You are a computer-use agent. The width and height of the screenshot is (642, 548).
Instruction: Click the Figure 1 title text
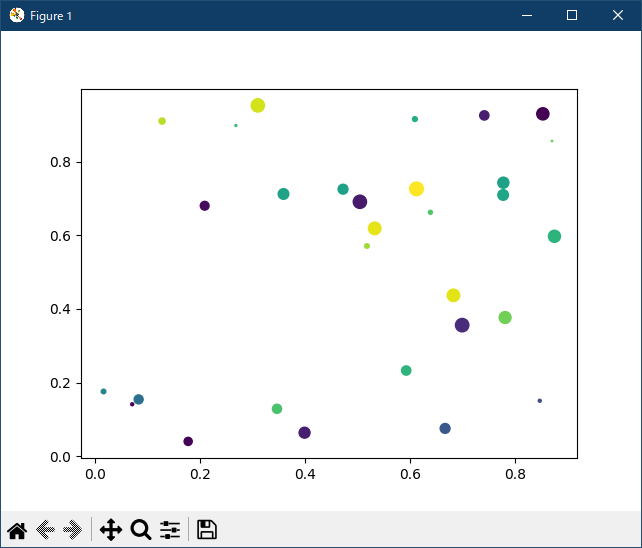pyautogui.click(x=51, y=16)
